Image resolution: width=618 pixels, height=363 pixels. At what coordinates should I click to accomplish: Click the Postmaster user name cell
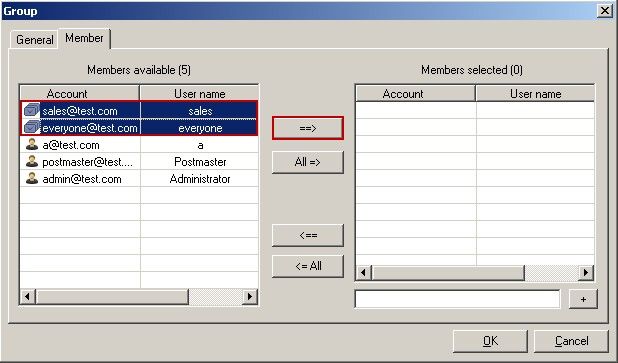click(200, 162)
